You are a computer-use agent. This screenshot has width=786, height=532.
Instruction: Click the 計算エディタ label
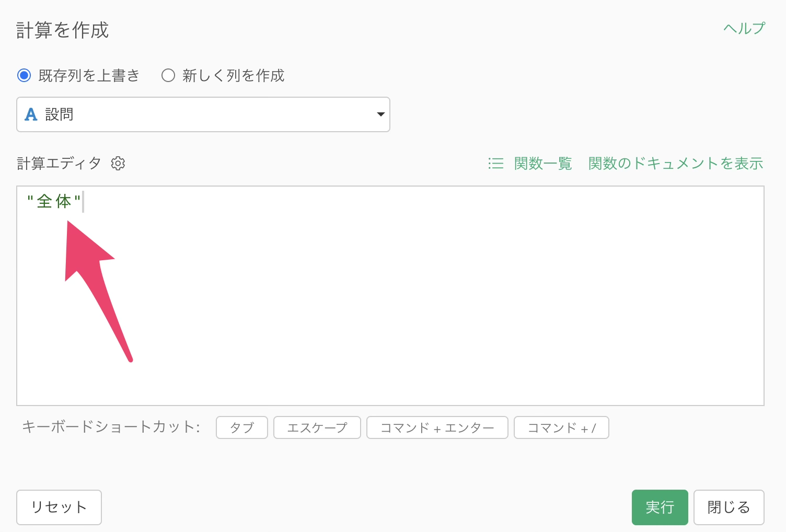coord(59,164)
